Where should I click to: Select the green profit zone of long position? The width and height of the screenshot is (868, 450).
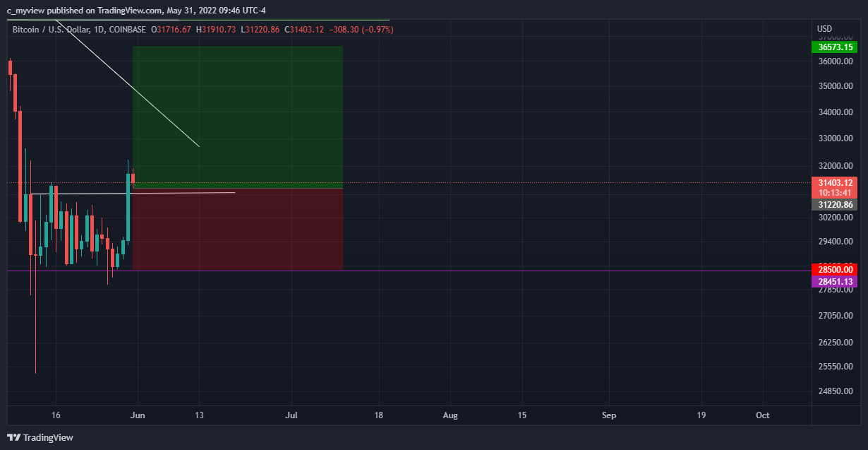pyautogui.click(x=238, y=117)
